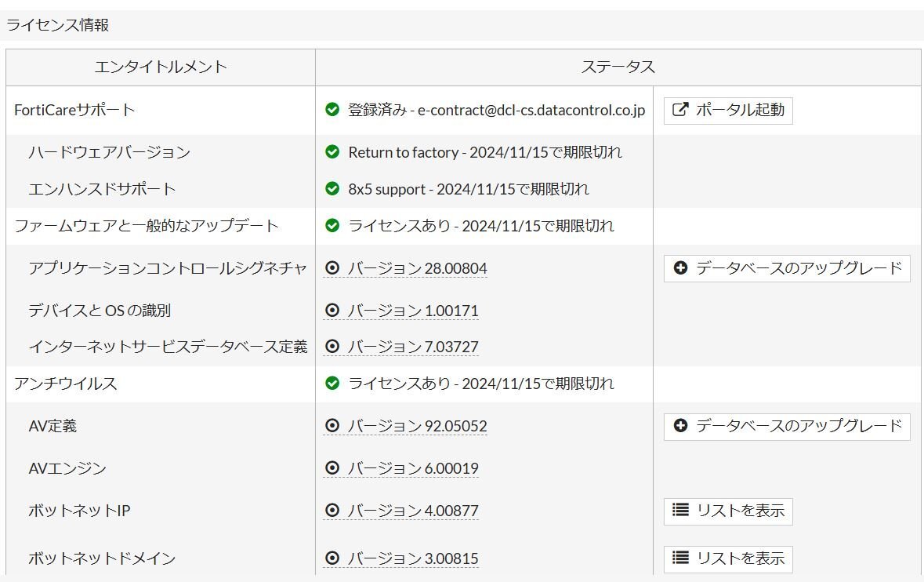This screenshot has width=924, height=582.
Task: Select the アンチウイルス entitlement row
Action: click(66, 384)
